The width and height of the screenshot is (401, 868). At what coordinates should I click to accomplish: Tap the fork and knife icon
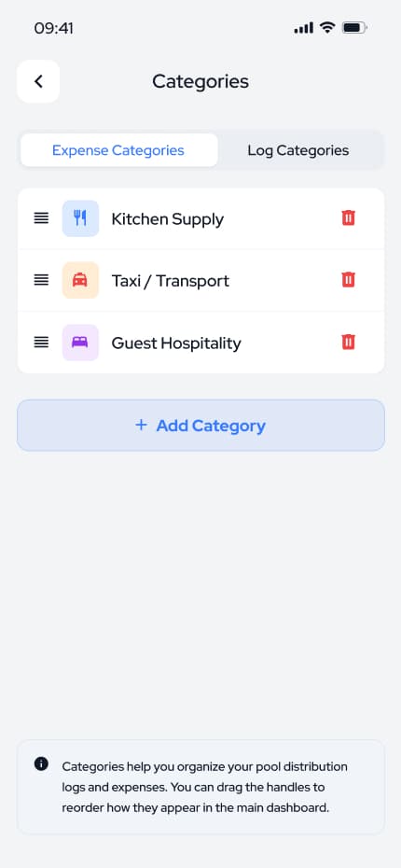[80, 218]
